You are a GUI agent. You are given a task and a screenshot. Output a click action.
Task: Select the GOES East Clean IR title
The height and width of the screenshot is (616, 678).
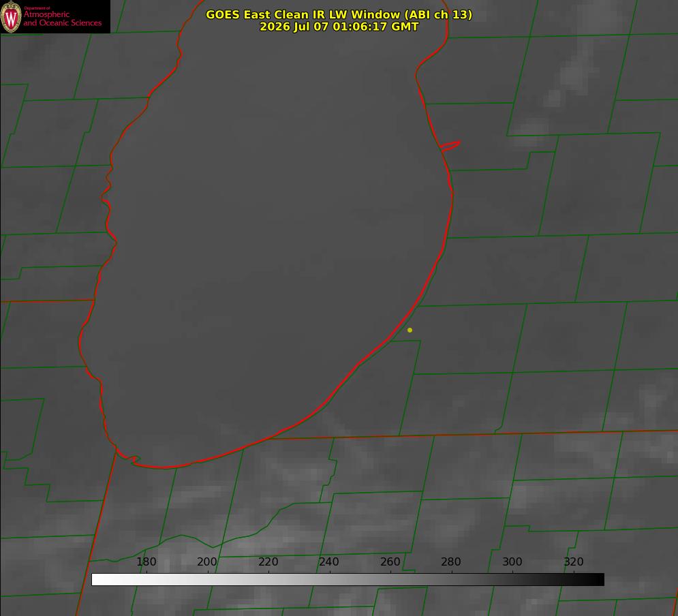click(x=339, y=14)
